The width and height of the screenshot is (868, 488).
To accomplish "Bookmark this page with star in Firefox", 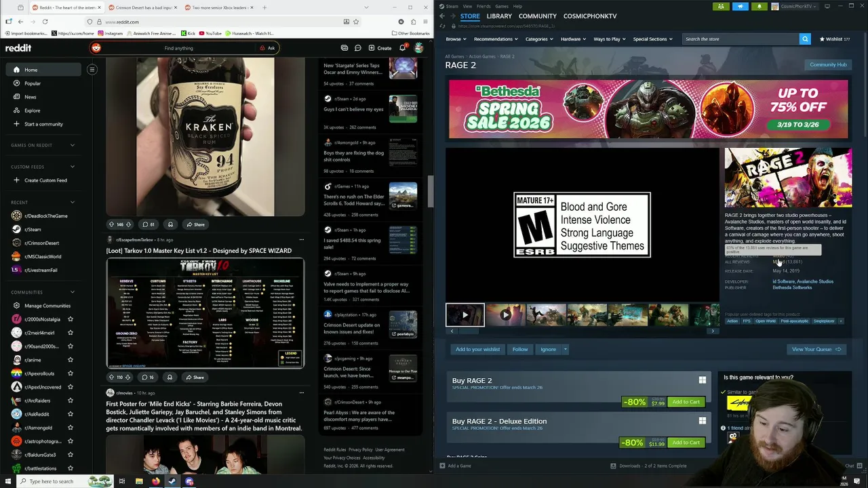I will click(356, 22).
